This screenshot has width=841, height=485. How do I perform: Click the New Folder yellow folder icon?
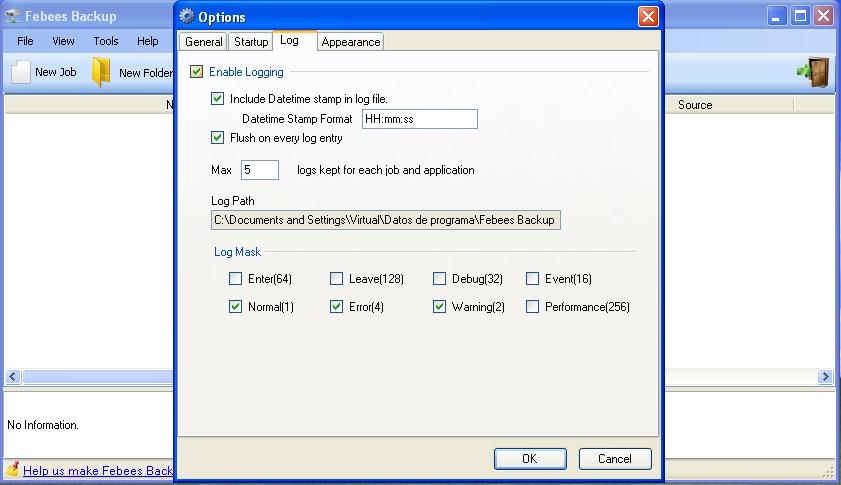101,72
